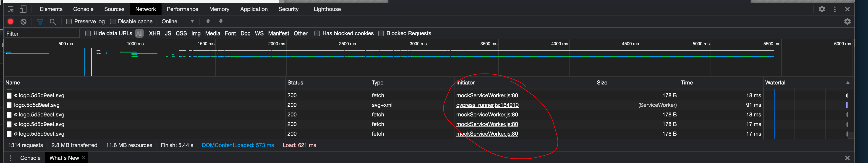Screen dimensions: 868x163
Task: Open DevTools settings gear at the top right
Action: (x=822, y=9)
